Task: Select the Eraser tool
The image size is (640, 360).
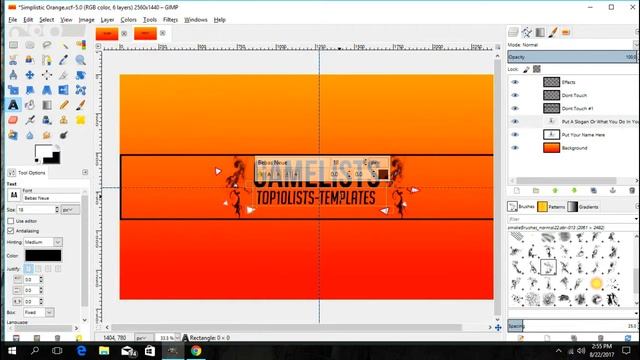Action: click(x=13, y=120)
